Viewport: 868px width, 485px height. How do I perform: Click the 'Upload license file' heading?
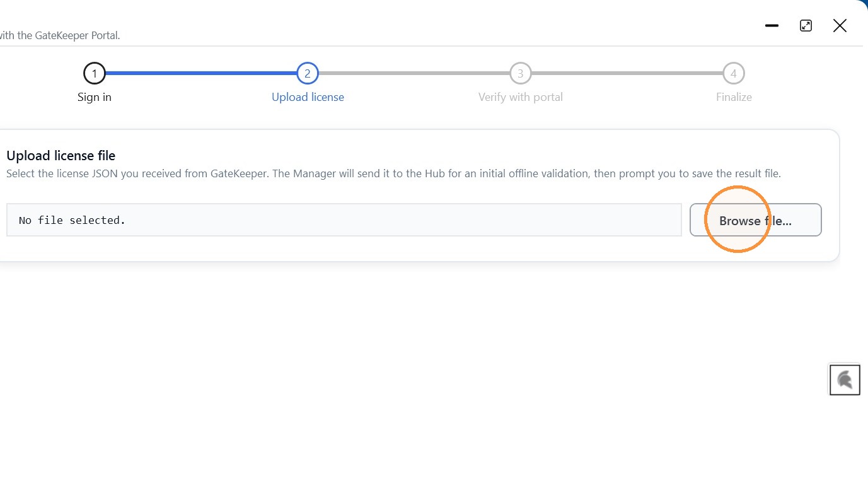click(61, 155)
